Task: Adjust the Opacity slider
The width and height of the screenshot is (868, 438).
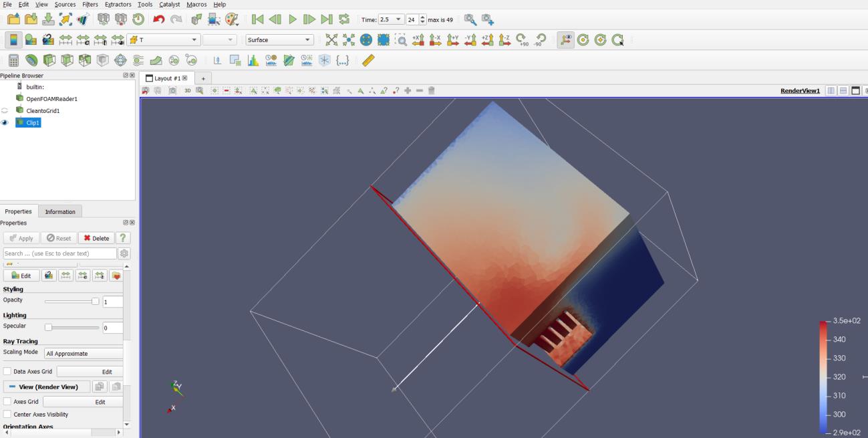Action: (x=95, y=302)
